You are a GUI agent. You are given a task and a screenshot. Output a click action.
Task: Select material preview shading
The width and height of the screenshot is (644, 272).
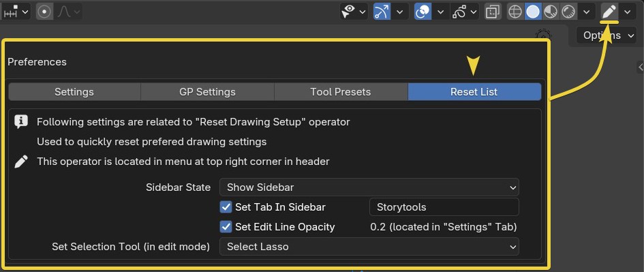pyautogui.click(x=551, y=12)
